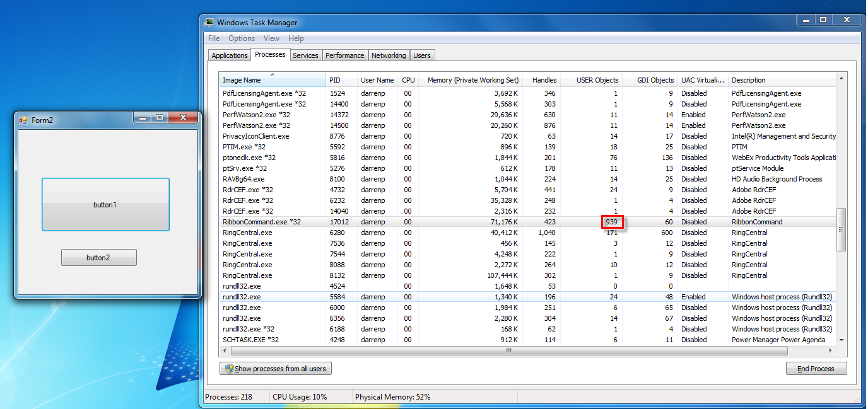The height and width of the screenshot is (409, 868).
Task: Click the horizontal scrollbar right arrow
Action: point(831,350)
